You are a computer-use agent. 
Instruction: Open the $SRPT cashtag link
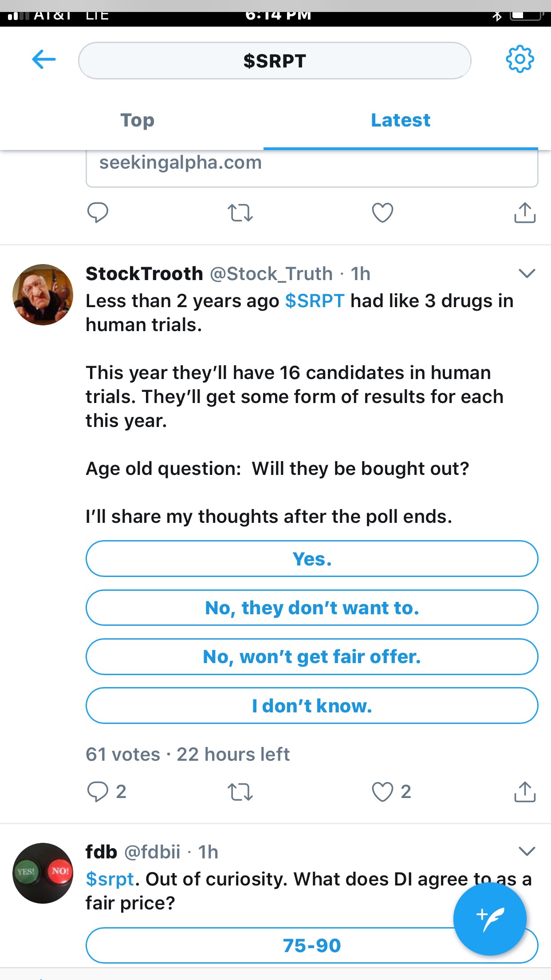point(315,301)
